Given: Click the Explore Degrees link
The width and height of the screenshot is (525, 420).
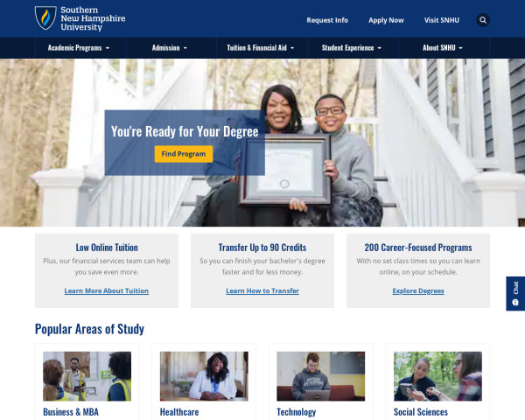Looking at the screenshot, I should click(418, 290).
